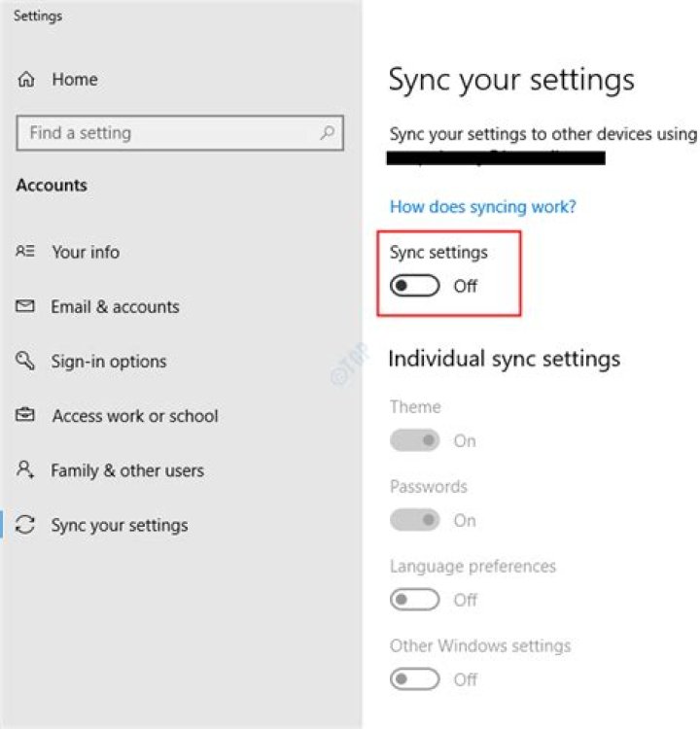700x729 pixels.
Task: Turn on the Sync settings toggle
Action: (x=414, y=286)
